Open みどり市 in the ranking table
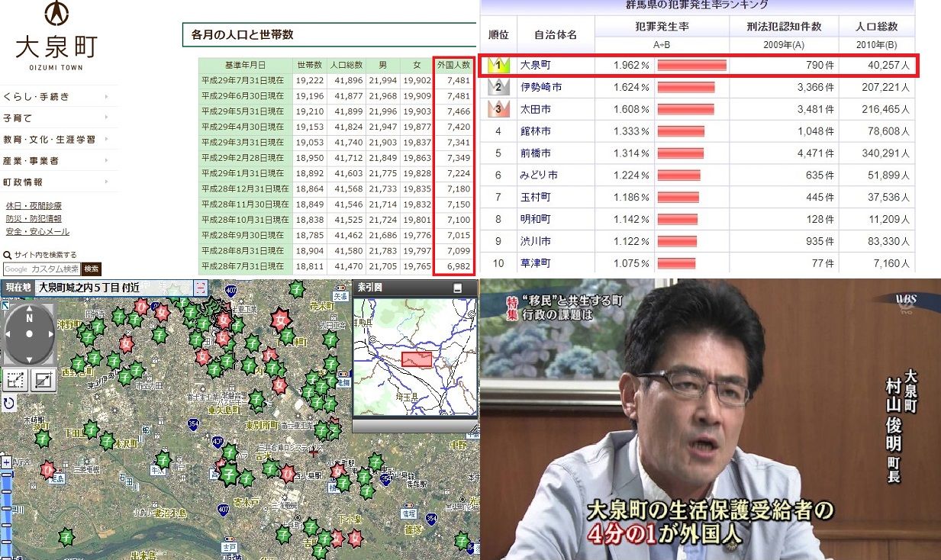This screenshot has height=560, width=941. 539,175
